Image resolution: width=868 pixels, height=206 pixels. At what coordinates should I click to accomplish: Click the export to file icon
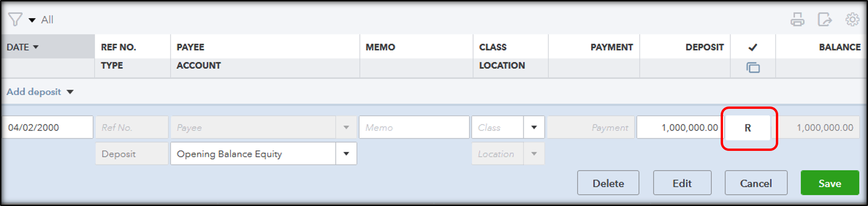(825, 20)
